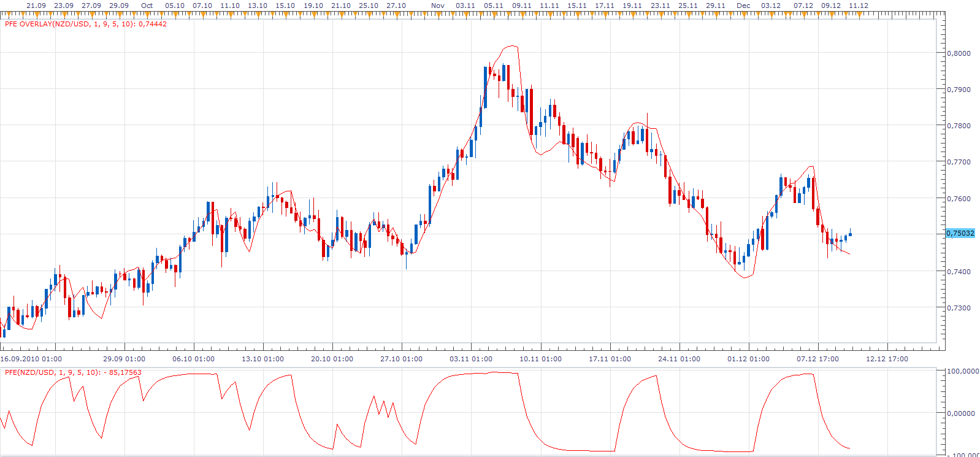Click the 0,8000 price axis level
The width and height of the screenshot is (980, 457).
coord(959,53)
